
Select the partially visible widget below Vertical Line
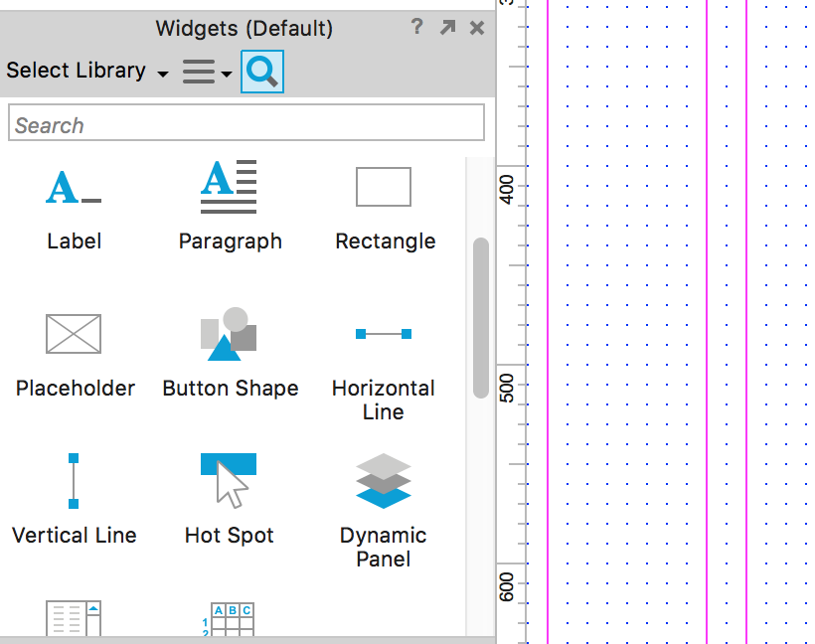click(74, 620)
